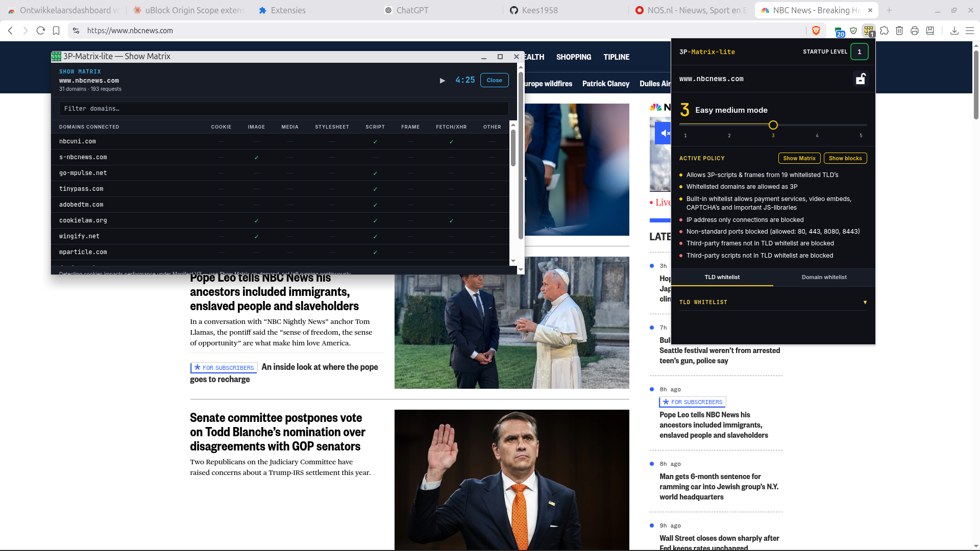980x551 pixels.
Task: Click the printer toolbar icon
Action: [915, 31]
